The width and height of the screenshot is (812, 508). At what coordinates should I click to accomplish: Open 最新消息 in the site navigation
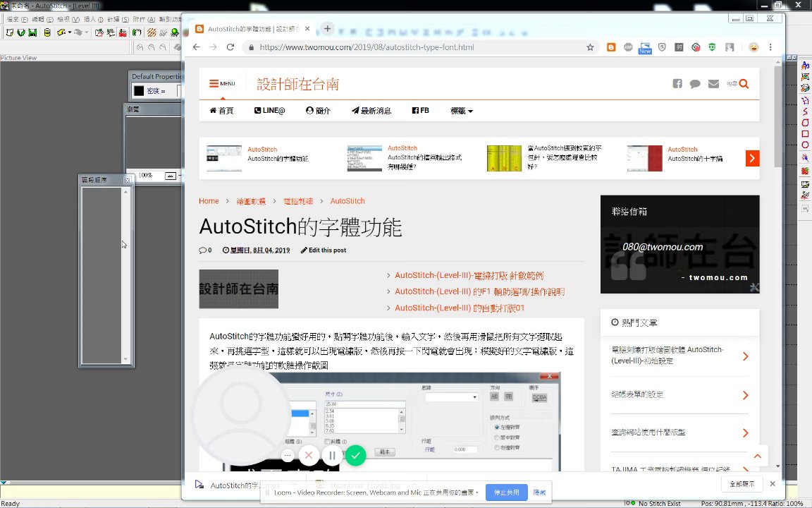click(x=371, y=110)
